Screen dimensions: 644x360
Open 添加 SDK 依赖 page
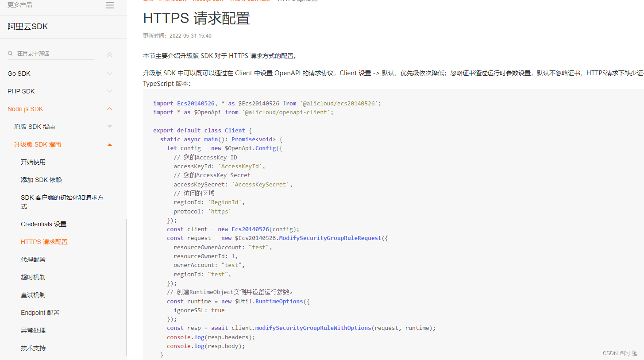point(41,179)
